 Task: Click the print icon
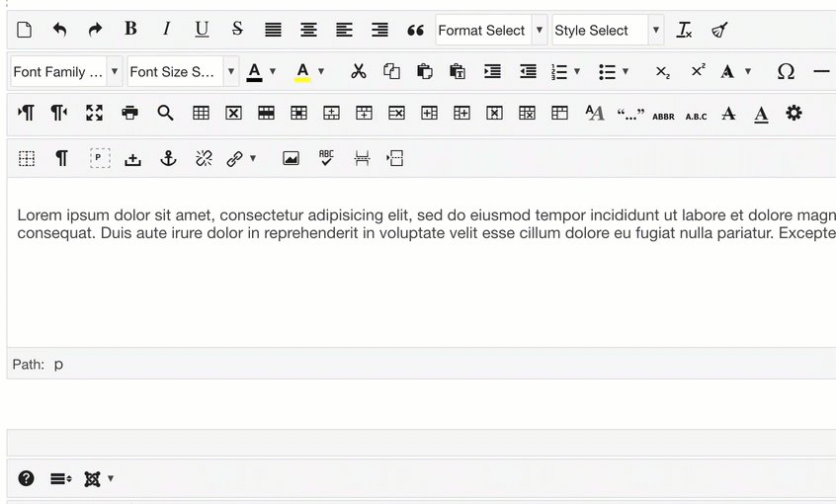pos(129,114)
